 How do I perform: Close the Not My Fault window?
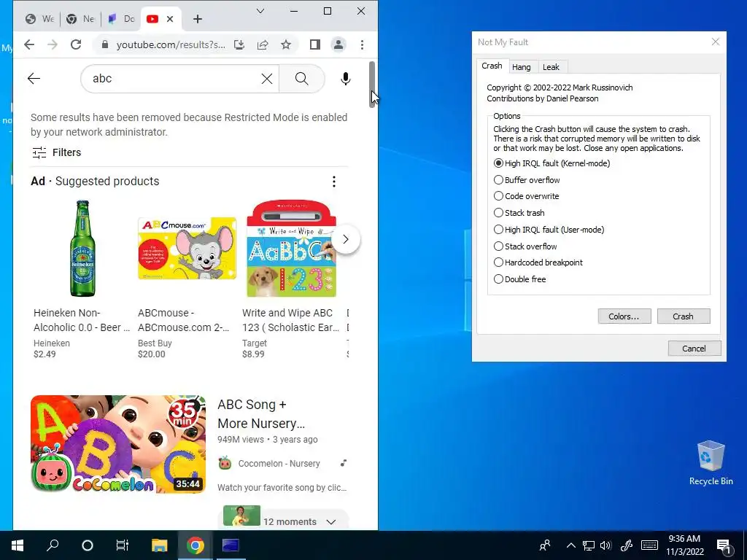(x=715, y=42)
